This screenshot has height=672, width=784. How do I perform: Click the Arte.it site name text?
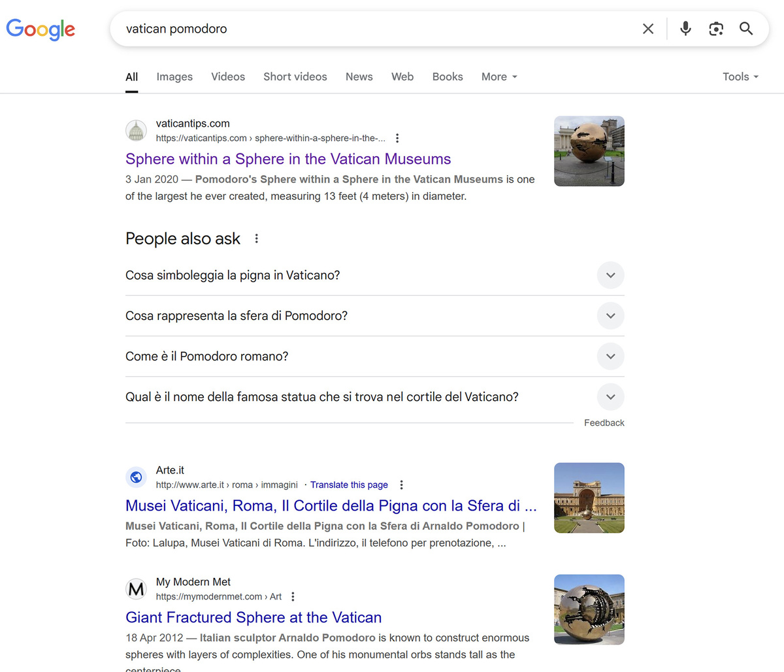tap(170, 470)
